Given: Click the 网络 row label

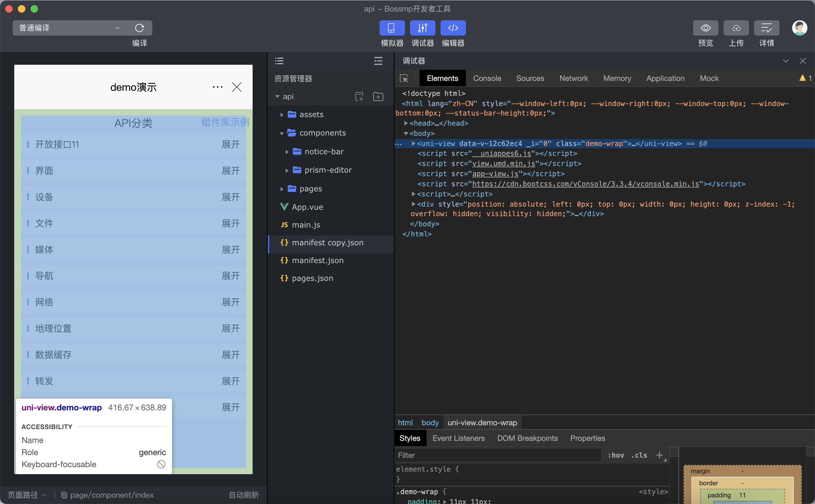Looking at the screenshot, I should tap(44, 302).
